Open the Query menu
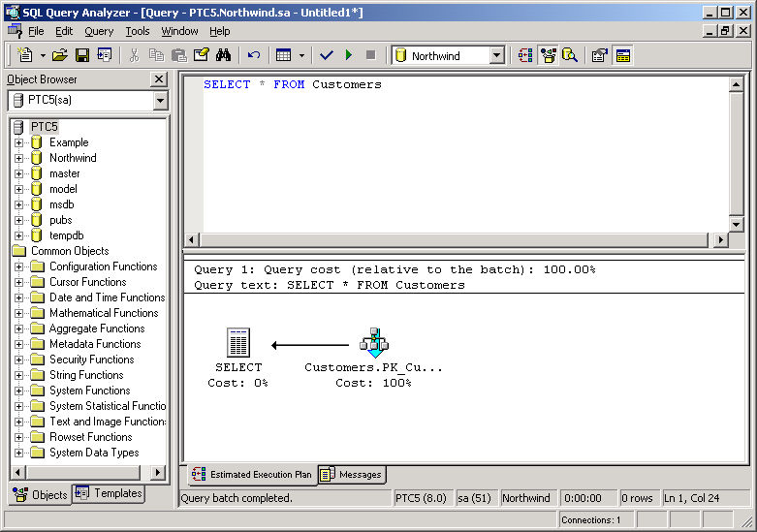The height and width of the screenshot is (532, 757). (x=99, y=31)
